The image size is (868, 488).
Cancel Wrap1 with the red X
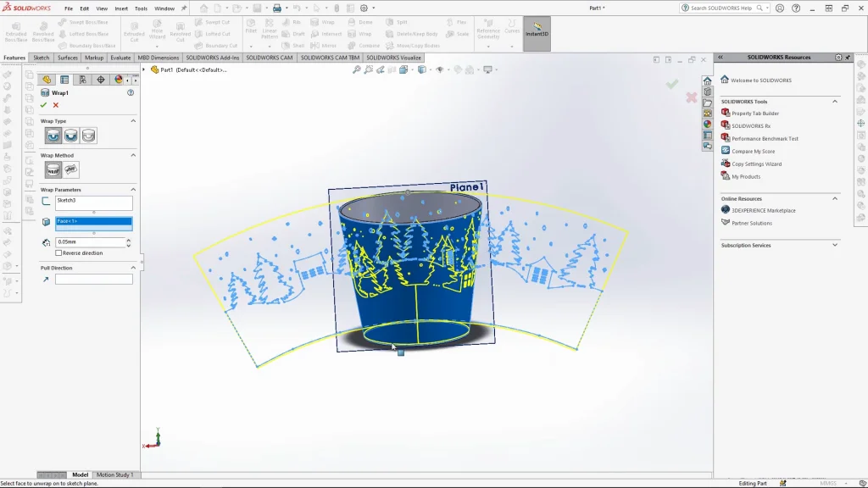pos(56,105)
